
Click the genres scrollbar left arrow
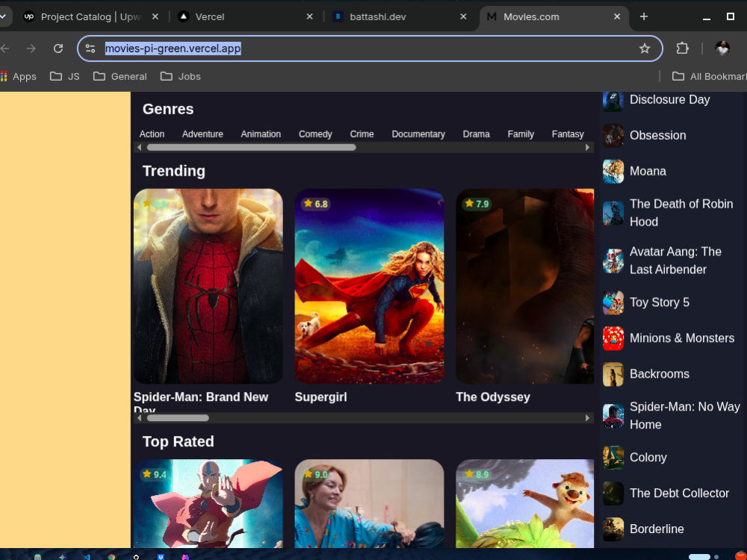coord(139,148)
